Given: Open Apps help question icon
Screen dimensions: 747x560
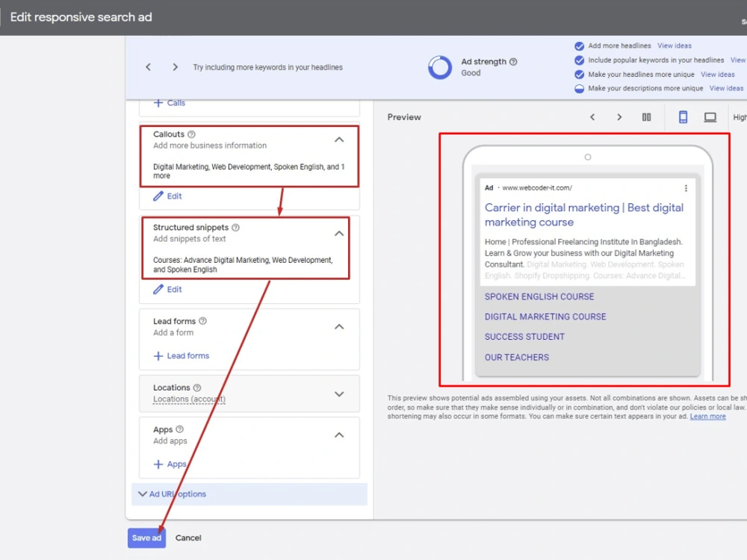Looking at the screenshot, I should click(179, 429).
